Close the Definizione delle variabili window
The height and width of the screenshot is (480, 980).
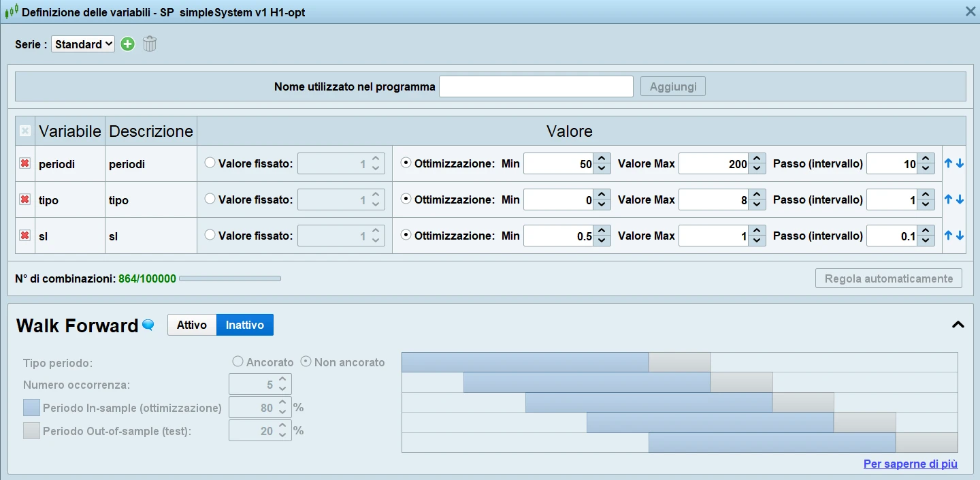pyautogui.click(x=971, y=11)
